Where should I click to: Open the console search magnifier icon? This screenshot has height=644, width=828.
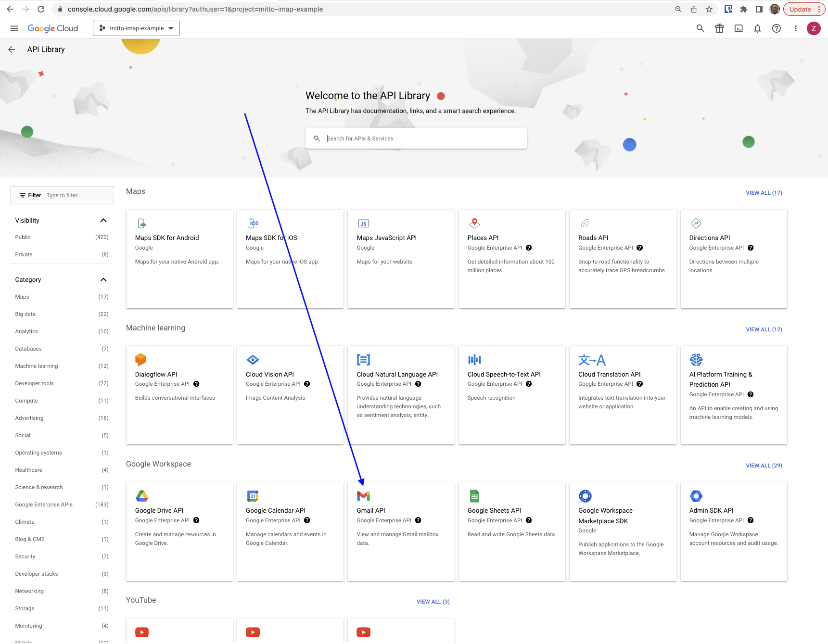point(700,28)
